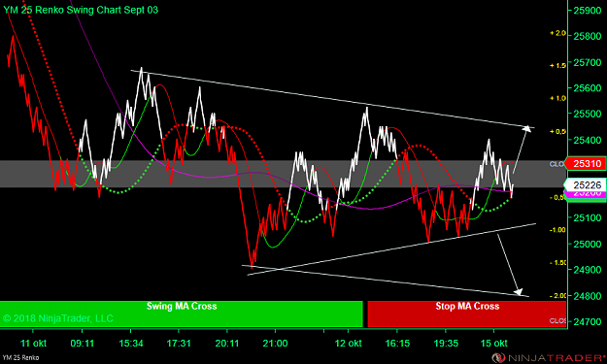Click the 24700 price axis label

588,321
